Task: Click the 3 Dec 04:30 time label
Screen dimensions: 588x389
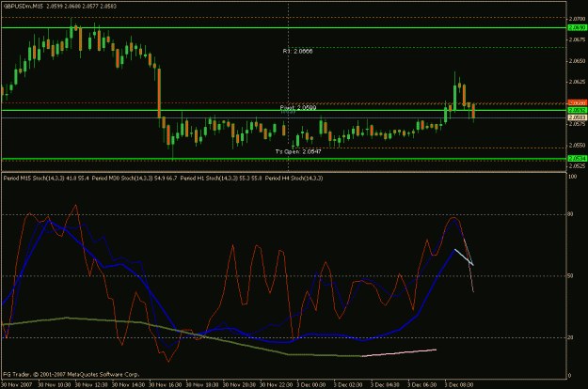Action: [x=386, y=385]
